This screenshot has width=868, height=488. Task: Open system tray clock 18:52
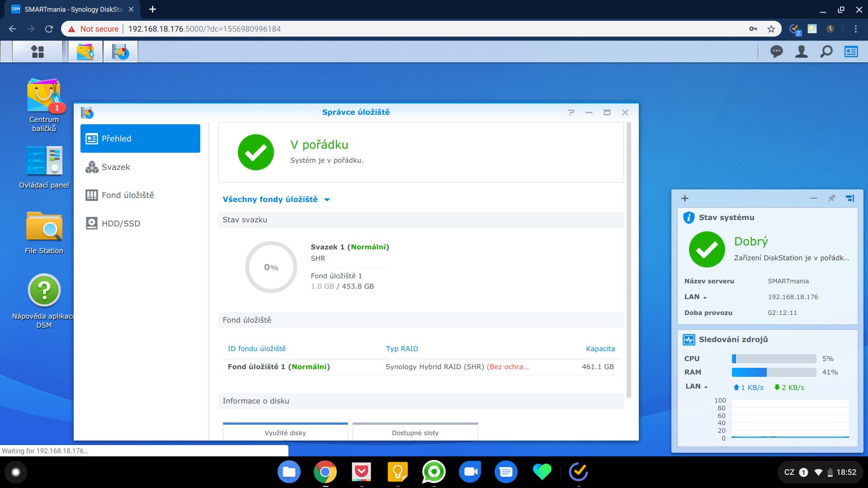[x=846, y=472]
